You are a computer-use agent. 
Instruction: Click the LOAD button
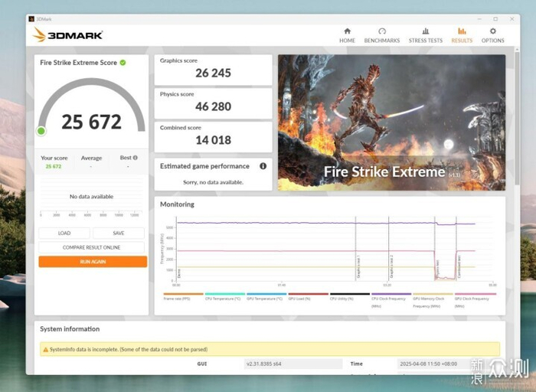[x=64, y=233]
